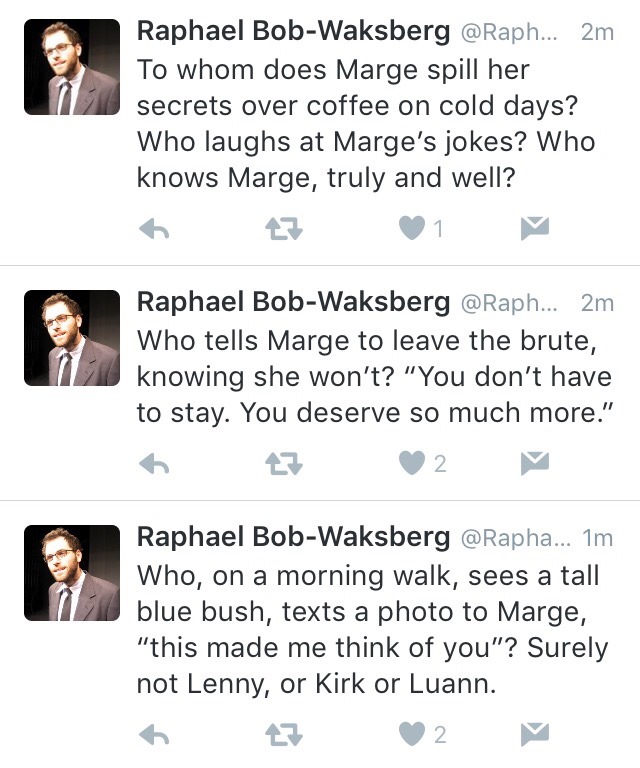640x768 pixels.
Task: Direct message the 'leave the brute' tweet
Action: [535, 463]
